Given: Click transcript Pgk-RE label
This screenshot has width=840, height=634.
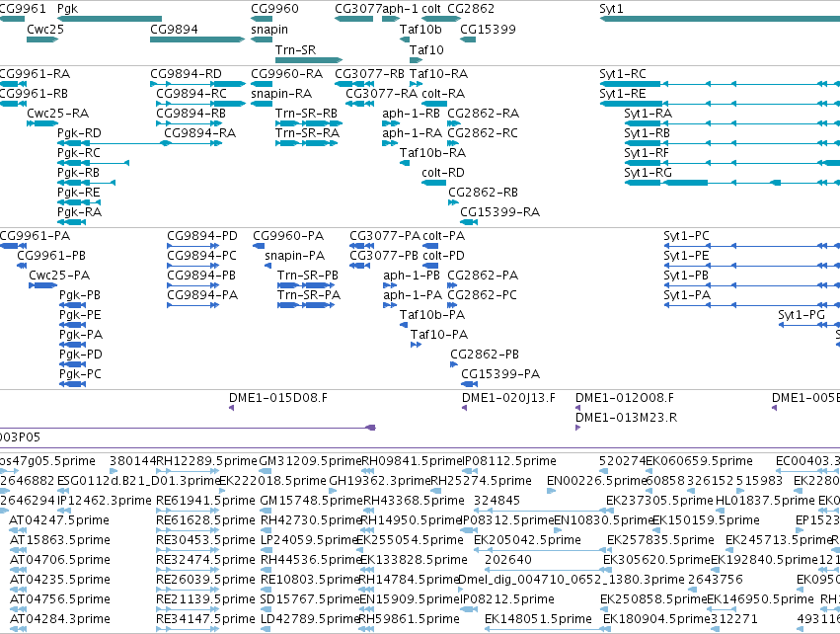Looking at the screenshot, I should [x=79, y=193].
